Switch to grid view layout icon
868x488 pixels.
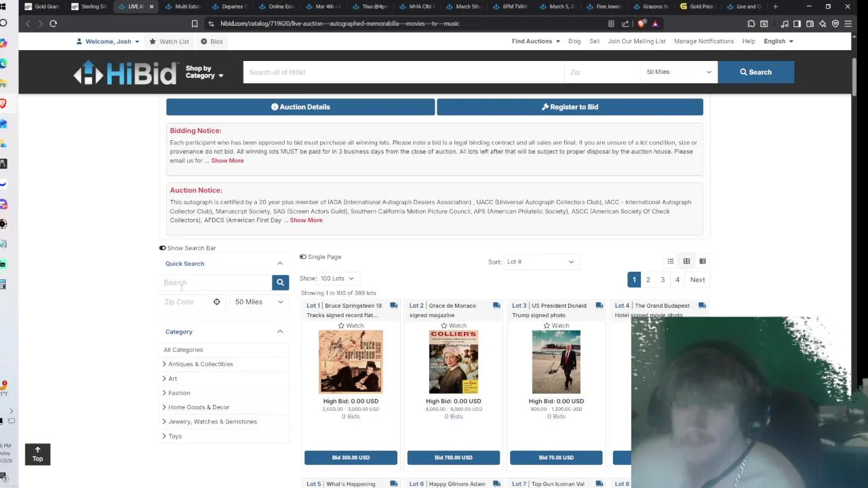[x=686, y=261]
